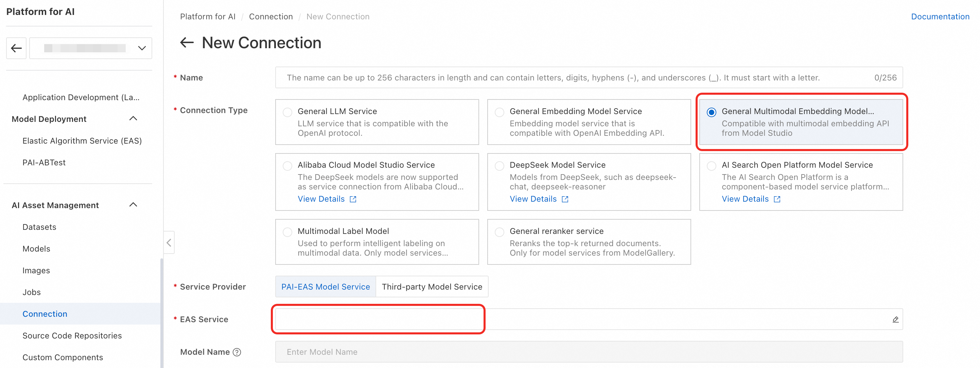This screenshot has height=368, width=980.
Task: Click external link icon of Alibaba Cloud View Details
Action: (353, 199)
